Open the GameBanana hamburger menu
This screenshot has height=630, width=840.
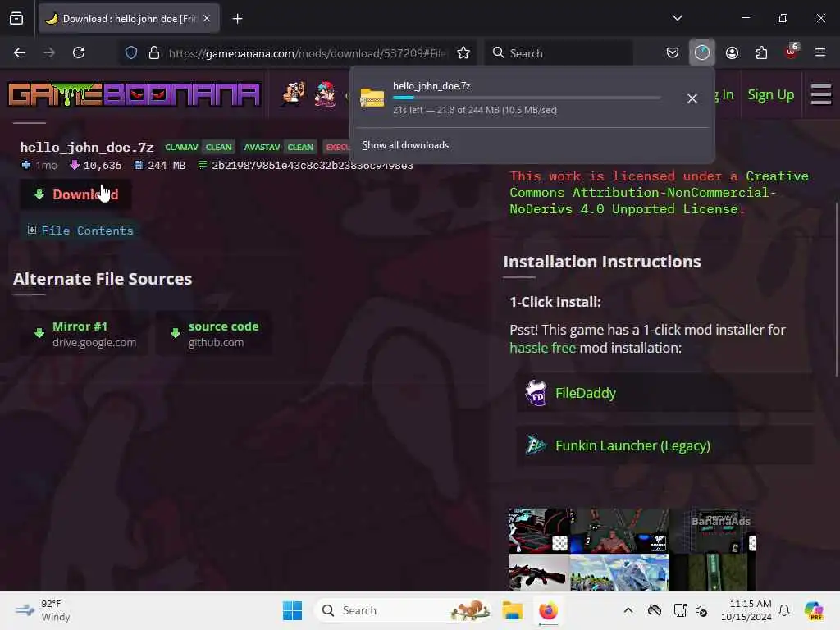click(820, 95)
